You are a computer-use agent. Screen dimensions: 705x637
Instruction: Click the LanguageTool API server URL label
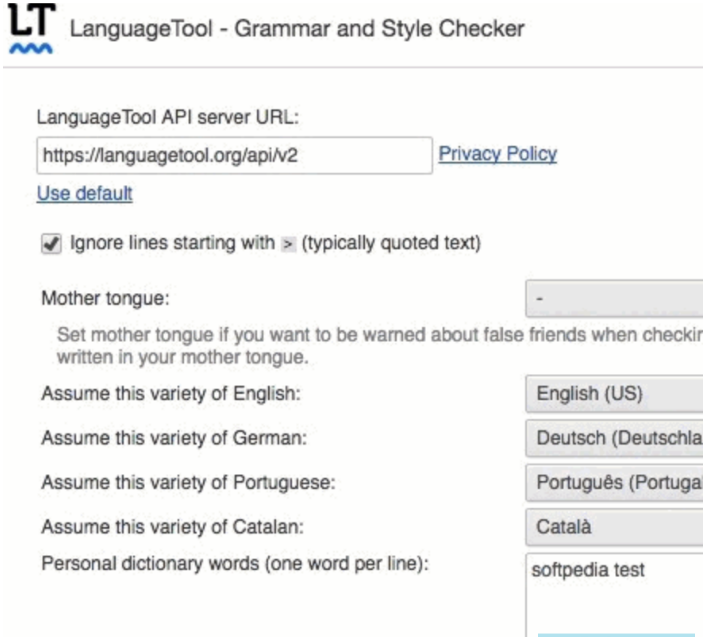(168, 117)
